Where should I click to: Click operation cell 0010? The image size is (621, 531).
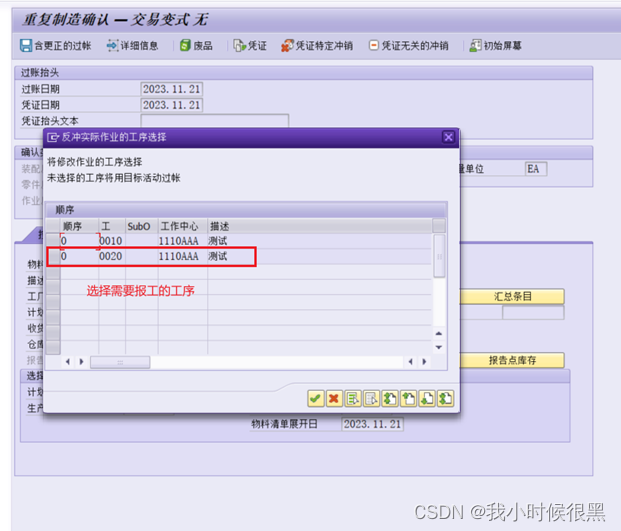[111, 241]
